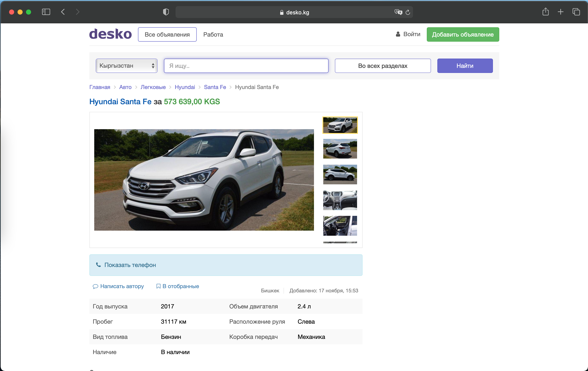Click the Вид топлива value Бензин
Screen dimensions: 588x371
tap(171, 337)
